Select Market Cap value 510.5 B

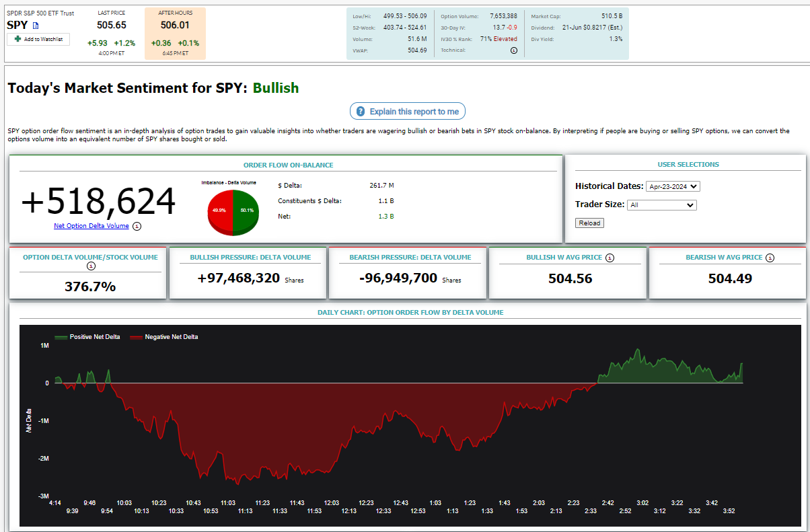point(612,15)
